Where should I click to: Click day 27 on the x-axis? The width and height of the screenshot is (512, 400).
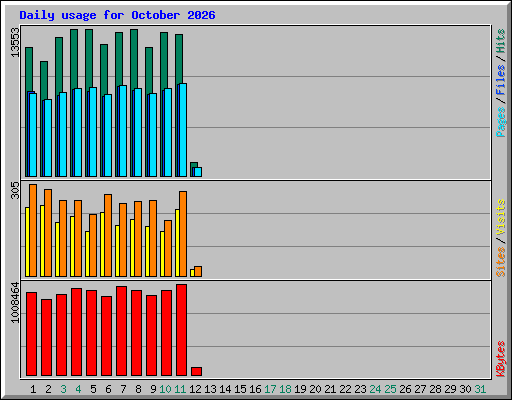coord(420,389)
